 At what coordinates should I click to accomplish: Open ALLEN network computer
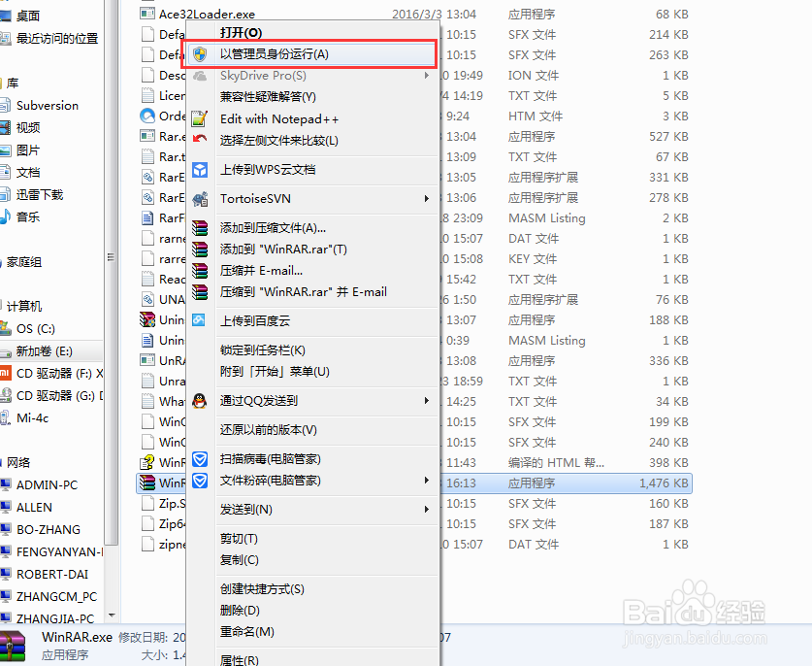(x=34, y=508)
